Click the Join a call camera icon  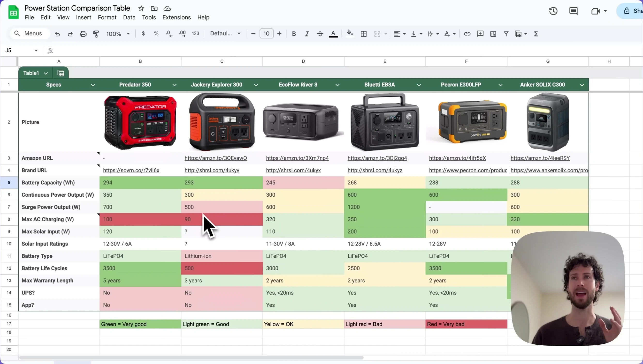(x=596, y=11)
